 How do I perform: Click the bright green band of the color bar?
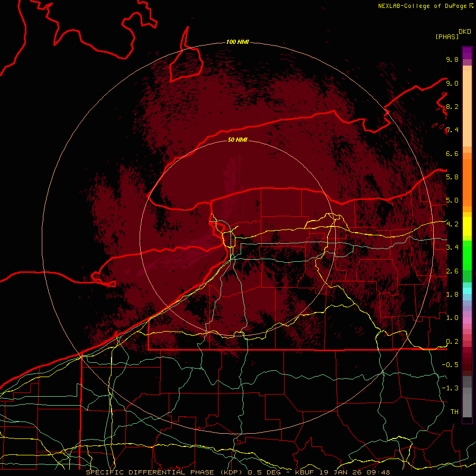pyautogui.click(x=467, y=255)
